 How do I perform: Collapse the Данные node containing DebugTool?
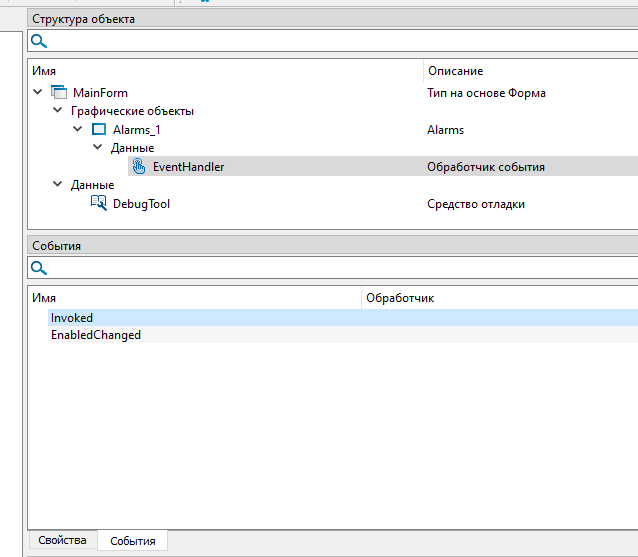tap(58, 185)
